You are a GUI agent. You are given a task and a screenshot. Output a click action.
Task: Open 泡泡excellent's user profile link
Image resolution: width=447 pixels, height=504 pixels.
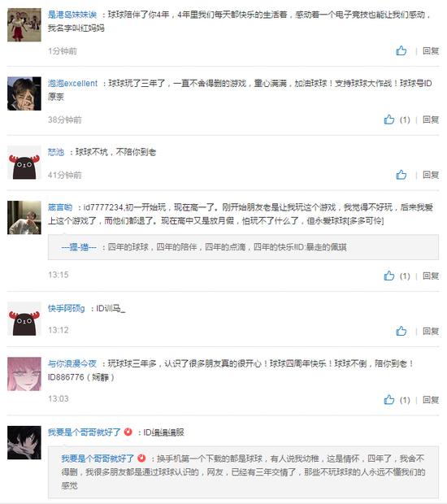click(x=72, y=84)
